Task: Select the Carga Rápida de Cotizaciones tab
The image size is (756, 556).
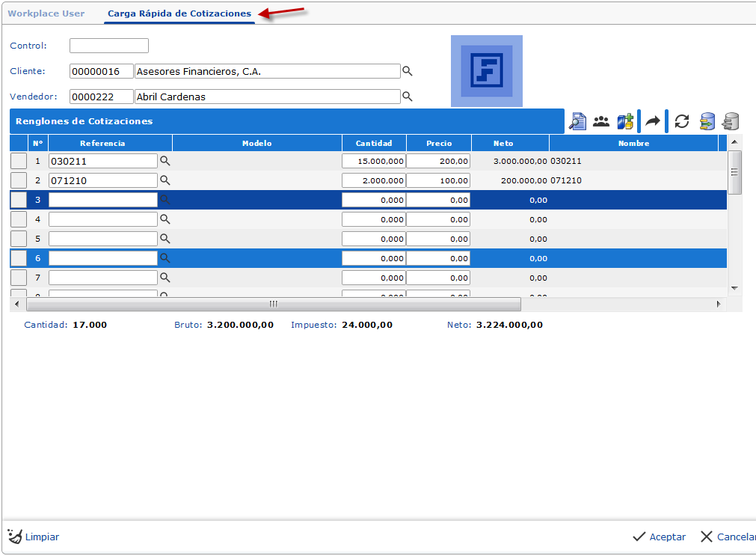Action: click(179, 13)
